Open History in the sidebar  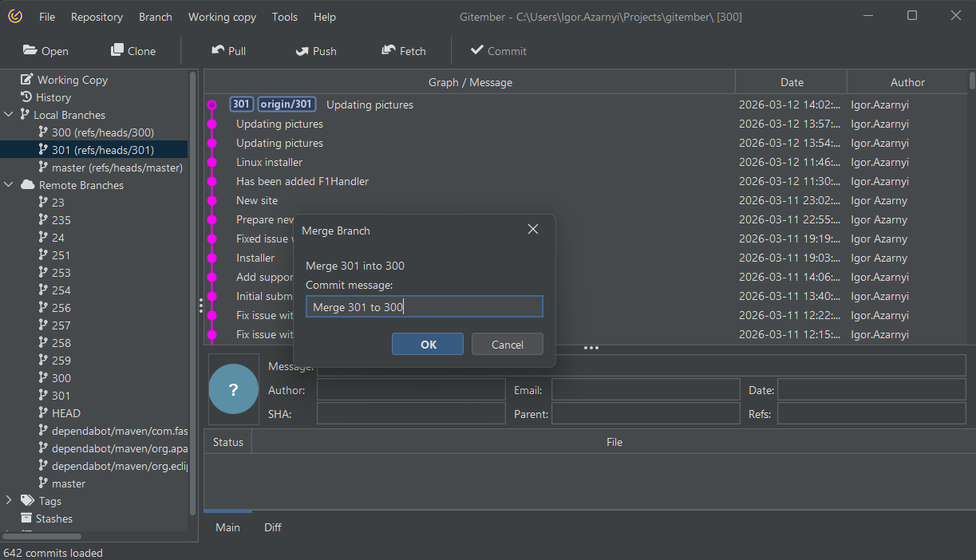[x=53, y=97]
